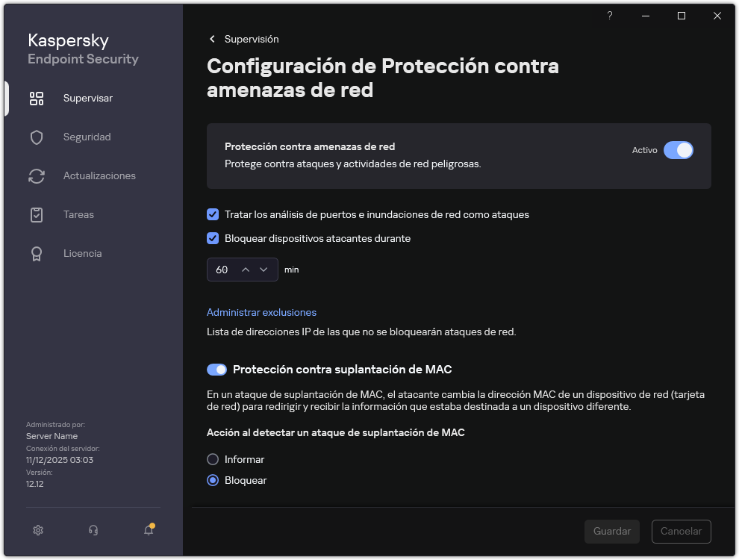Select the Informar radio button
Viewport: 739px width, 560px height.
coord(213,459)
